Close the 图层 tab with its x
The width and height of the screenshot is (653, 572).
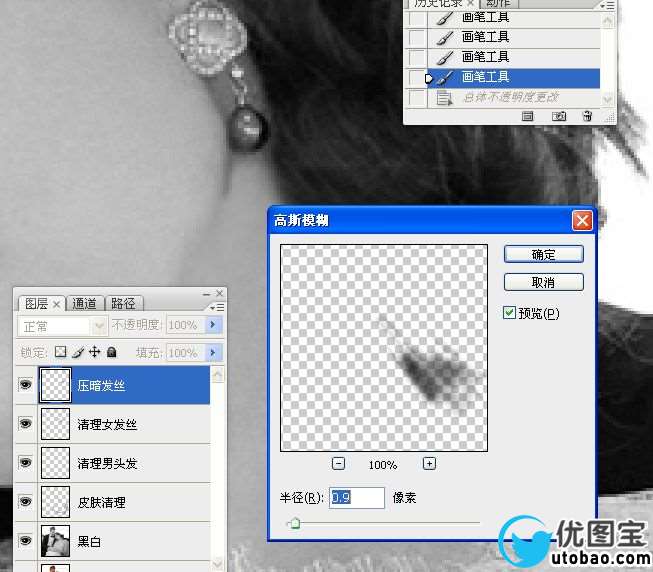click(x=57, y=305)
